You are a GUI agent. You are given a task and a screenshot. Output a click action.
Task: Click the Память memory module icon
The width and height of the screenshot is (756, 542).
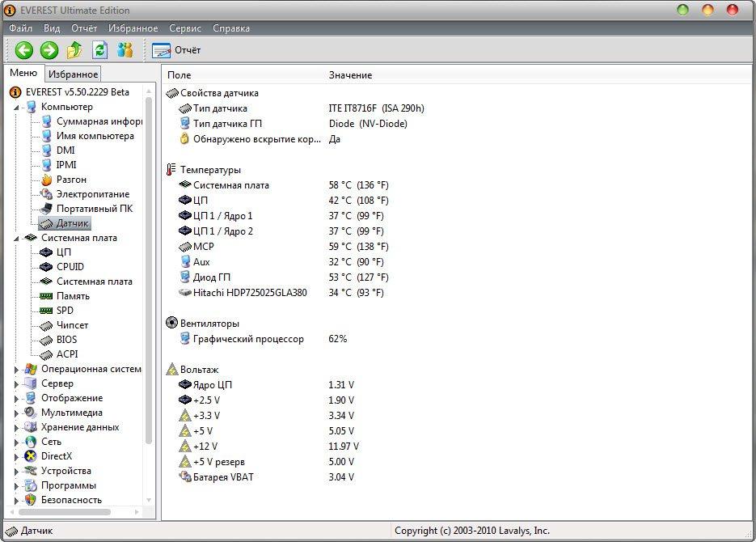[x=46, y=296]
